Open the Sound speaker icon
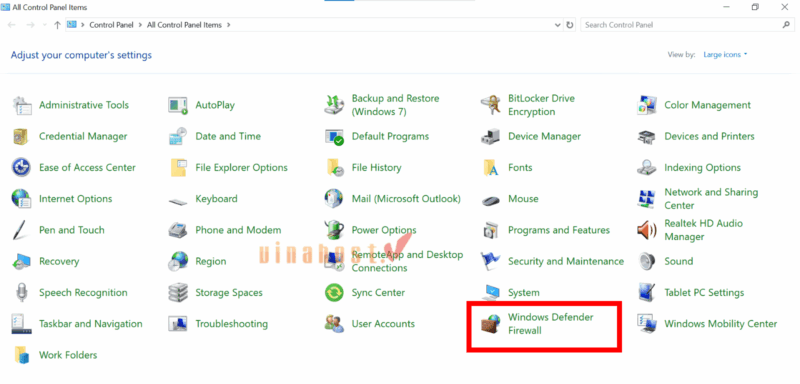Viewport: 800px width, 384px height. pyautogui.click(x=647, y=262)
